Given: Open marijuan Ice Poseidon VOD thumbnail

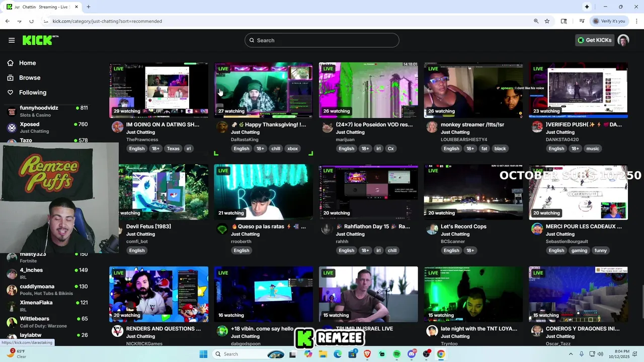Looking at the screenshot, I should coord(368,90).
